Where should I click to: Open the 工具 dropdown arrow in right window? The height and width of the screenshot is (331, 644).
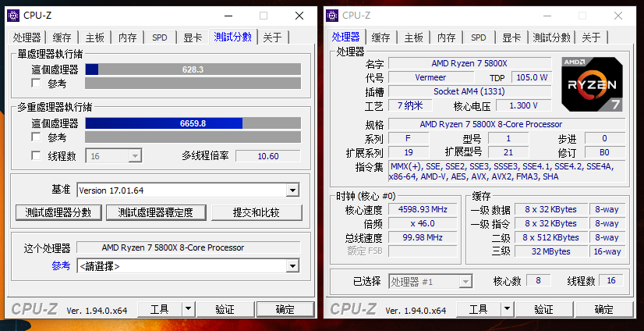click(508, 309)
